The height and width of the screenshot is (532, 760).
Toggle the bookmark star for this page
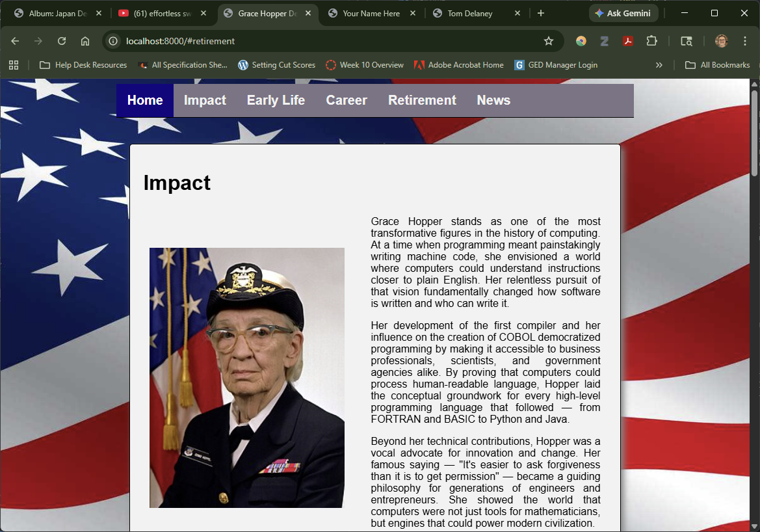point(549,40)
